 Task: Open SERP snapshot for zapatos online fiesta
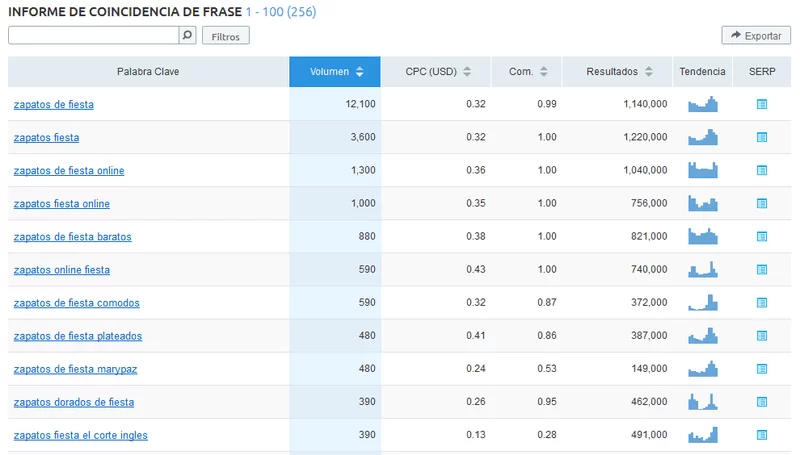762,269
